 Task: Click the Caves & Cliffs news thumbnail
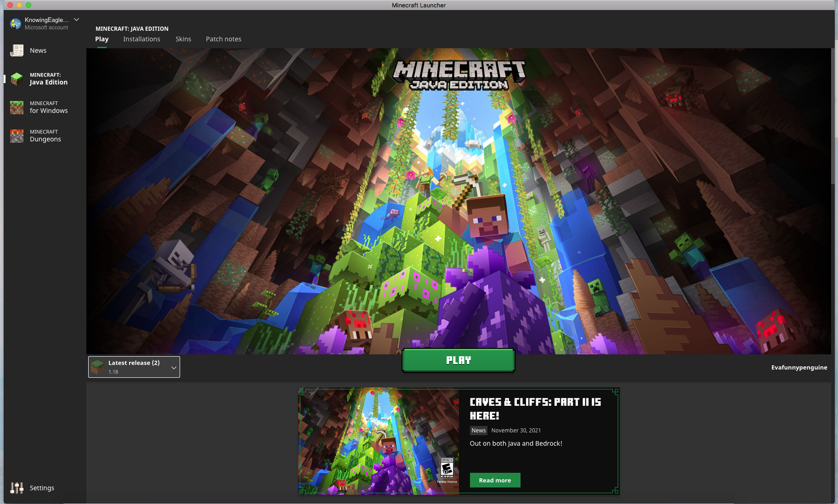tap(379, 441)
